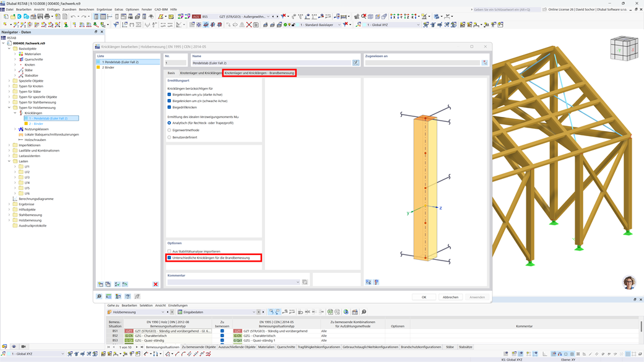Screen dimensions: 644x362
Task: Switch to the Basis tab
Action: click(x=172, y=73)
